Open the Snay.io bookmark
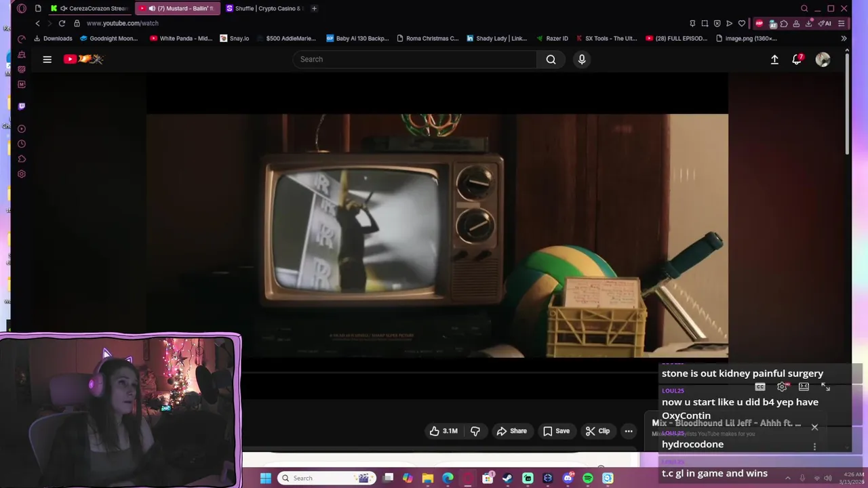 pos(235,39)
